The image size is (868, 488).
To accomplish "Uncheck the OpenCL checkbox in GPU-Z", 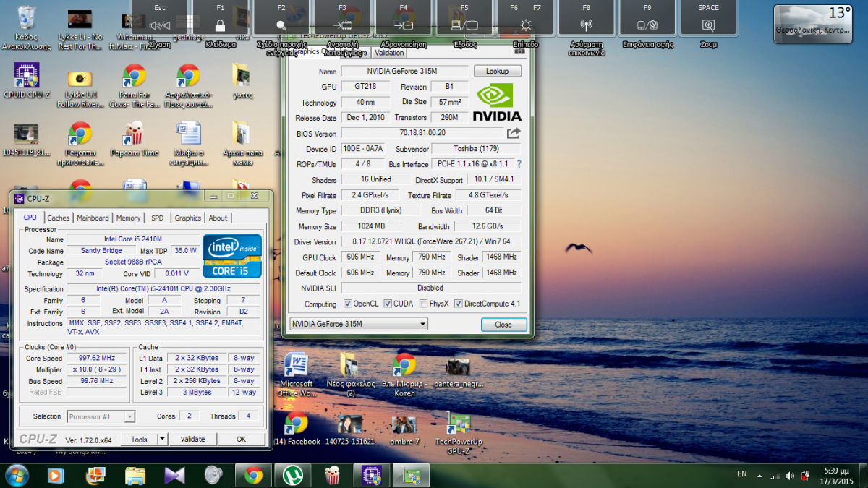I will (348, 304).
